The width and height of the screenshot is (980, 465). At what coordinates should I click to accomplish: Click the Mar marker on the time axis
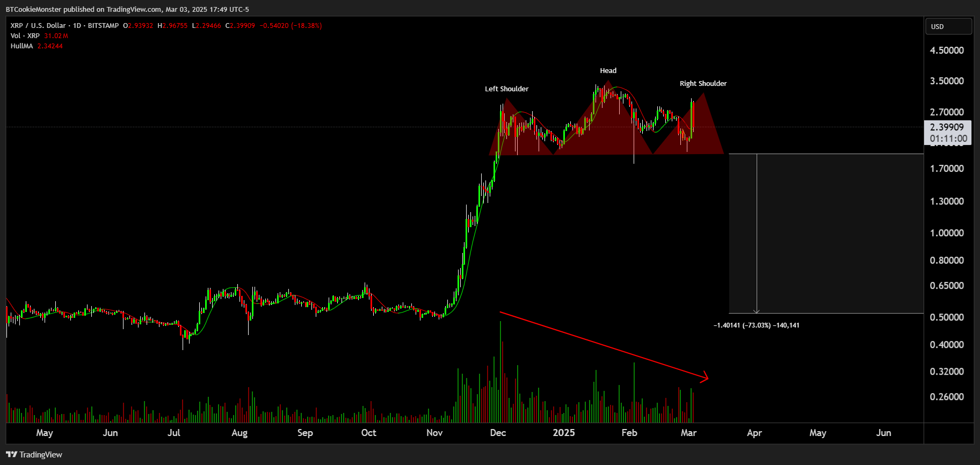tap(688, 433)
